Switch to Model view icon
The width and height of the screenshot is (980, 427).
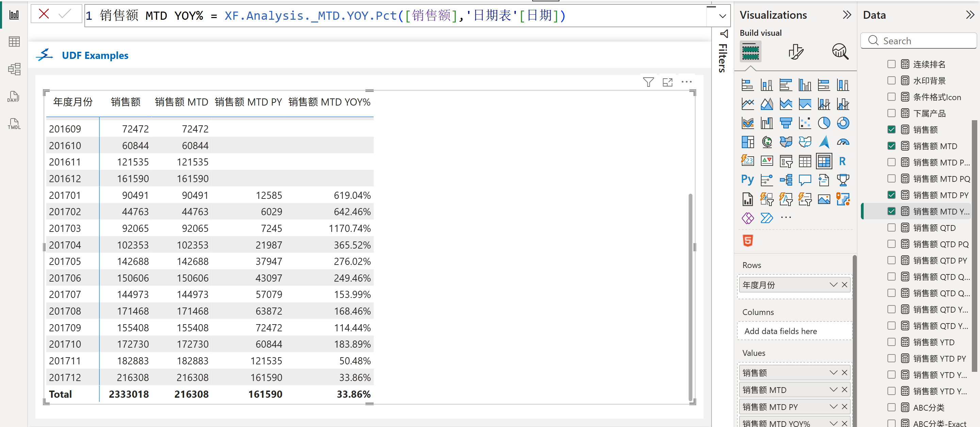click(x=14, y=69)
